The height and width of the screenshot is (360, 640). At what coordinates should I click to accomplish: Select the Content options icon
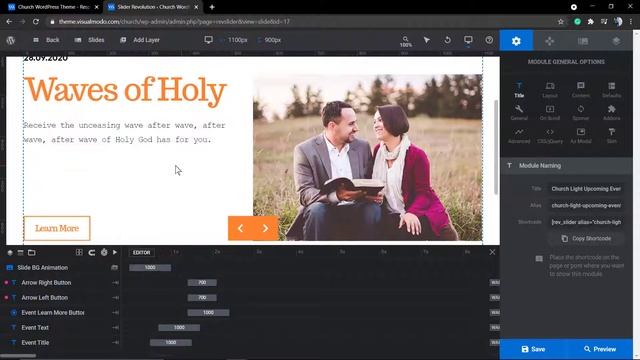coord(580,89)
